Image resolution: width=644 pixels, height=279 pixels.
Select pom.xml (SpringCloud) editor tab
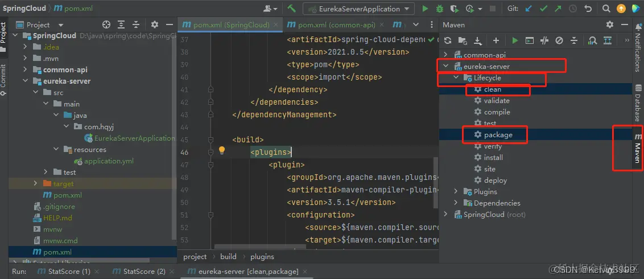pos(230,24)
